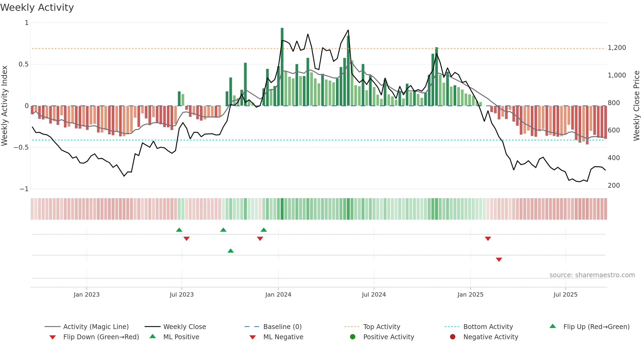The height and width of the screenshot is (362, 644).
Task: Click the Weekly Activity chart title
Action: coord(37,8)
